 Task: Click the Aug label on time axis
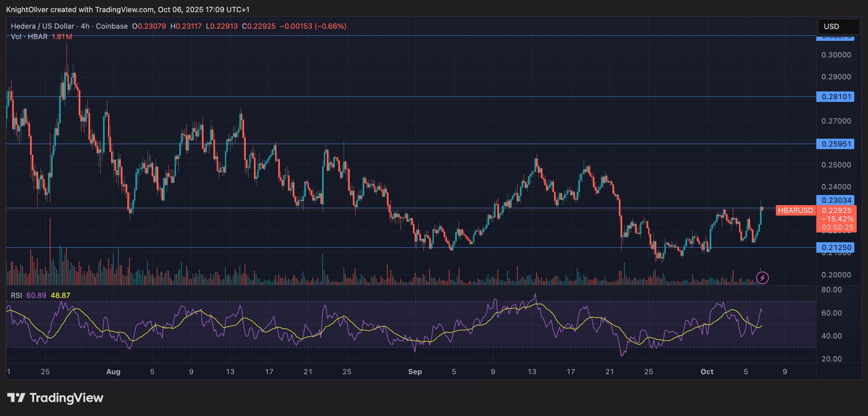point(113,371)
